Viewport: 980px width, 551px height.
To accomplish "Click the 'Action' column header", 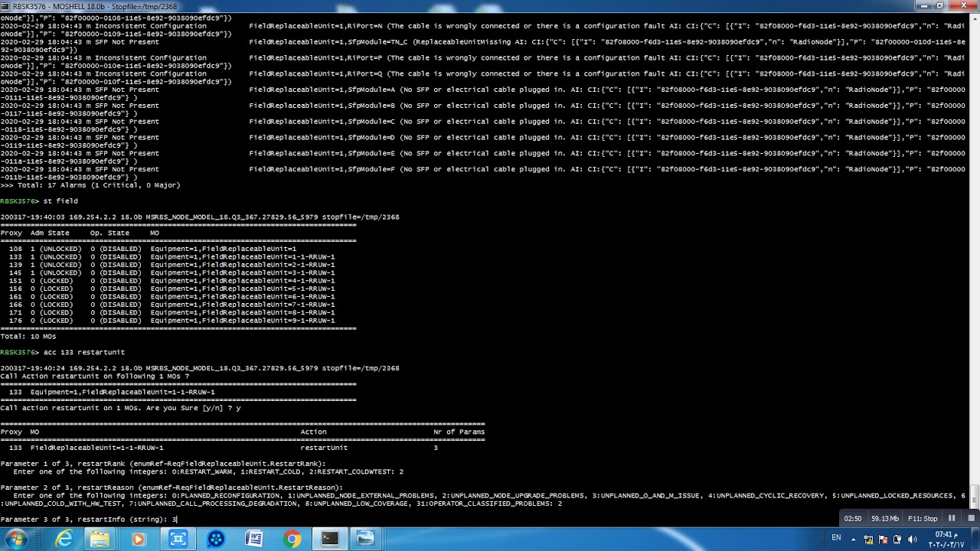I will (313, 432).
